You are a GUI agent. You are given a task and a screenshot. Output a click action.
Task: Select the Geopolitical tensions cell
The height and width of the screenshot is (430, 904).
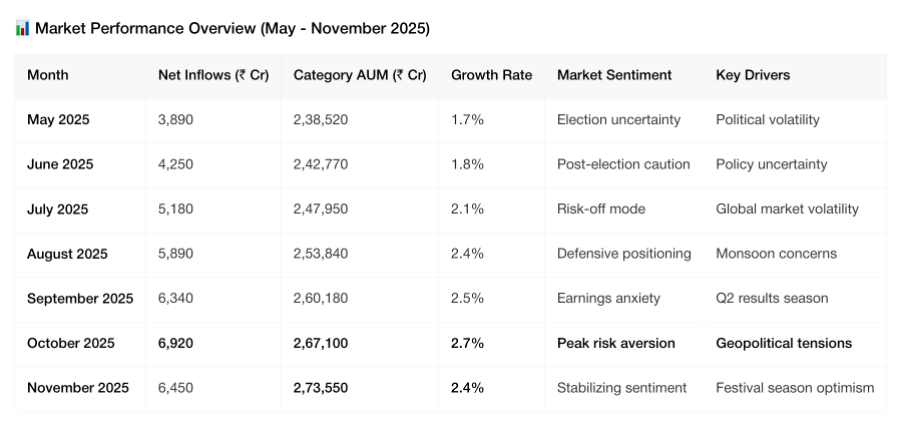coord(784,343)
